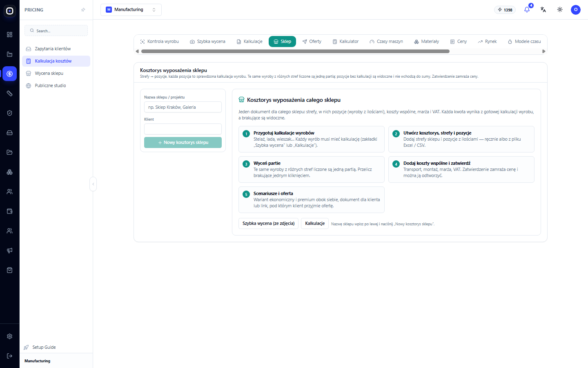Viewport: 588px width, 368px height.
Task: Click the Nowy kosztorys sklepu button
Action: 183,143
